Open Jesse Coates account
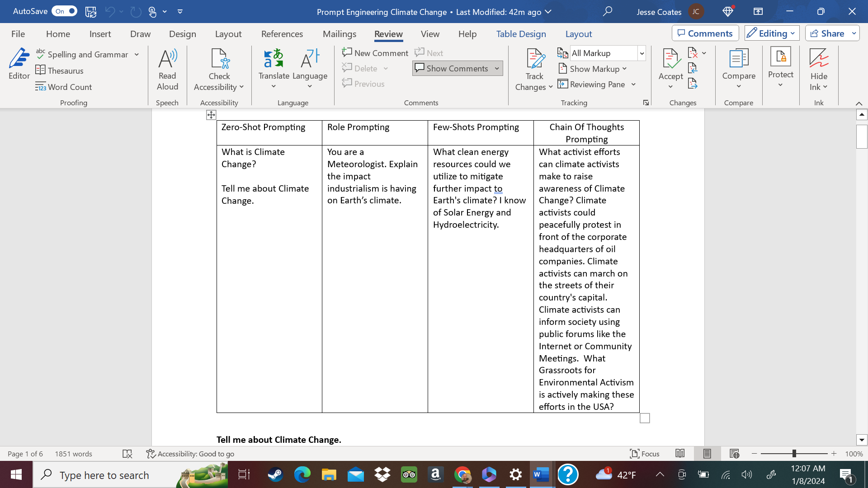The image size is (868, 488). [670, 12]
